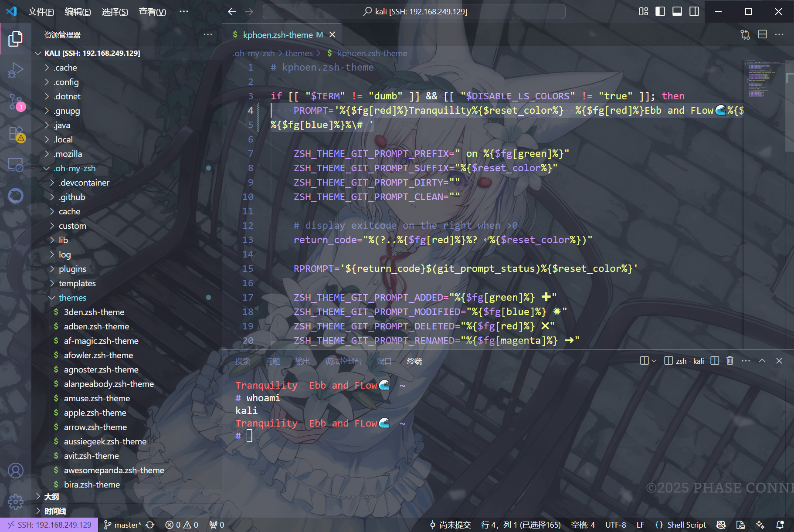Click the master* branch in the status bar
Screen dimensions: 794x532
point(122,525)
